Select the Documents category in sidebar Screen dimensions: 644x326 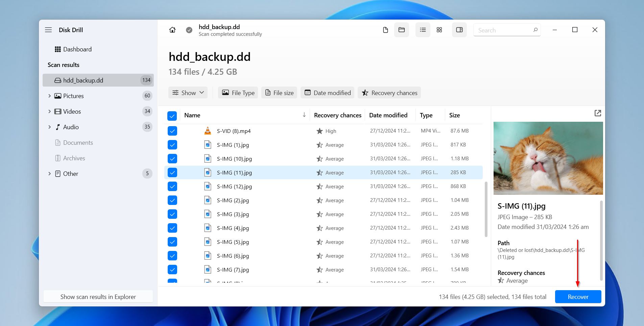tap(78, 142)
